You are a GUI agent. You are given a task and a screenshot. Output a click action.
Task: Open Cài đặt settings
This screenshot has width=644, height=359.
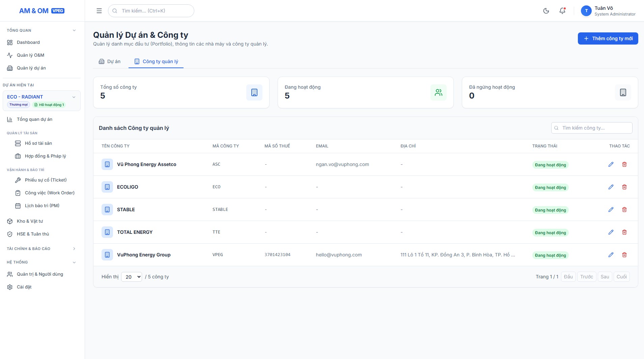click(42, 287)
